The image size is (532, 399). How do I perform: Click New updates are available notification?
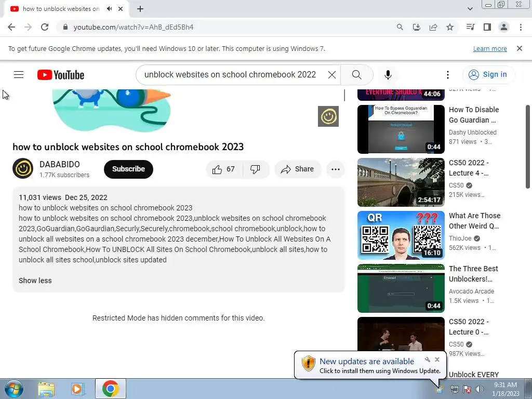coord(367,362)
